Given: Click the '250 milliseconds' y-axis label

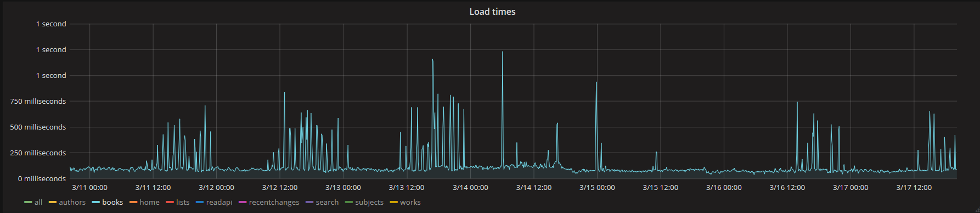Looking at the screenshot, I should pyautogui.click(x=38, y=153).
